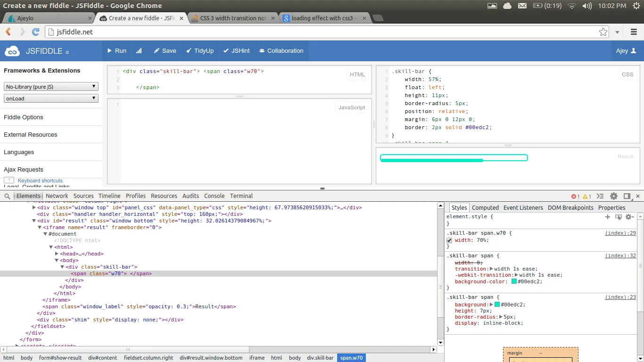The width and height of the screenshot is (644, 362).
Task: Collapse the iframe name="result" node
Action: click(40, 227)
